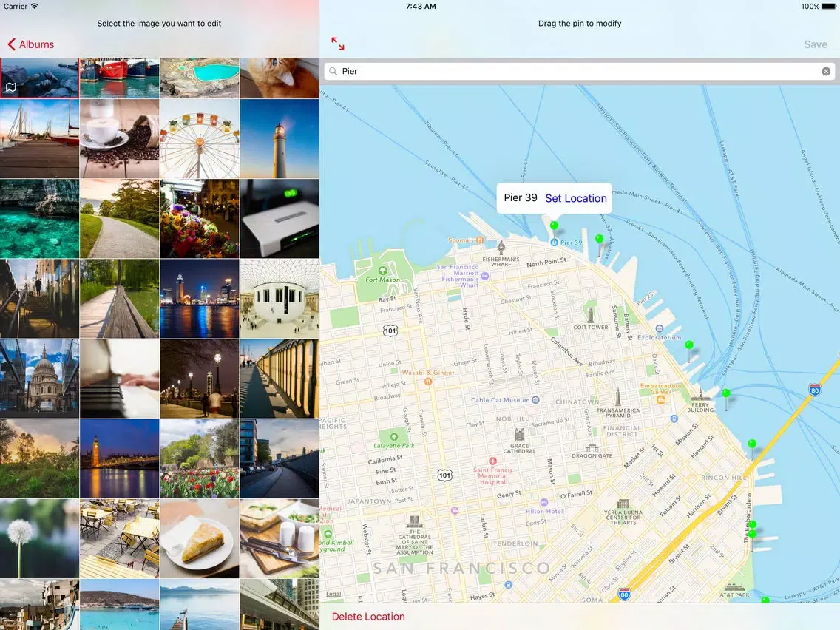
Task: Tap the Coit Tower landmark icon
Action: [x=590, y=314]
